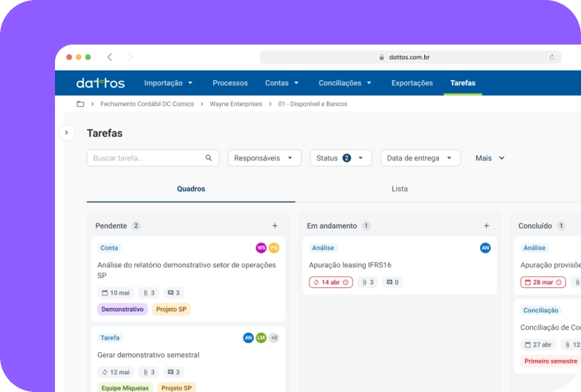
Task: Add a task in Em andamento column
Action: 487,226
